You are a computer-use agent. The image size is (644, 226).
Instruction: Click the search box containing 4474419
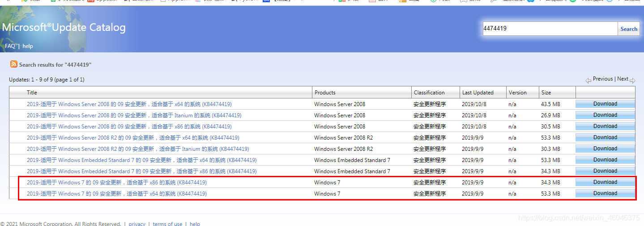[550, 29]
